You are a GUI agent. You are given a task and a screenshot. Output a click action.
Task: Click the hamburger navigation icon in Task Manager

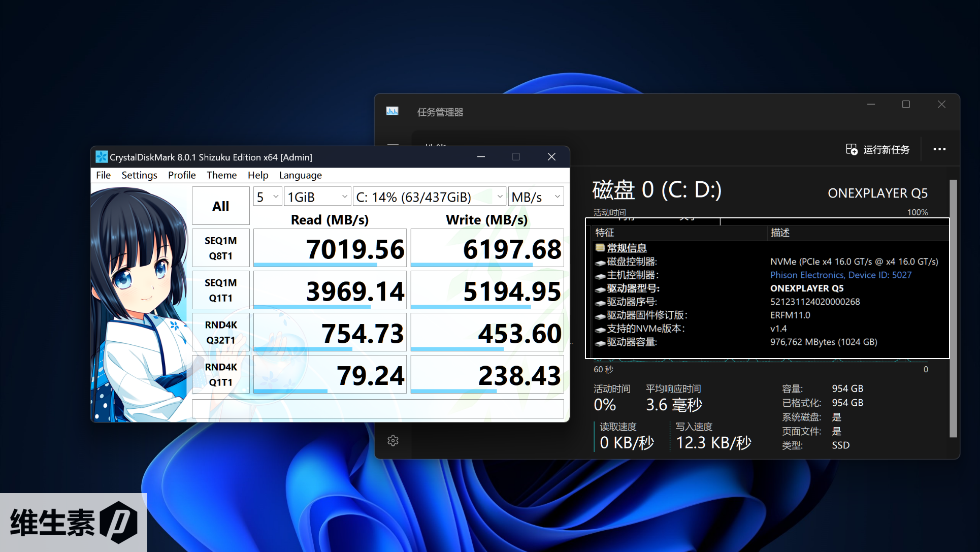[x=393, y=144]
